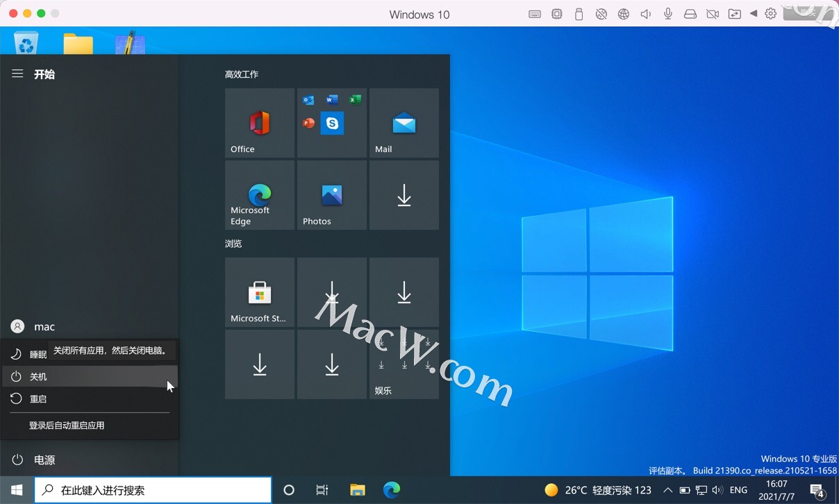Click the CPU chip icon in title bar
The width and height of the screenshot is (839, 504).
click(557, 14)
